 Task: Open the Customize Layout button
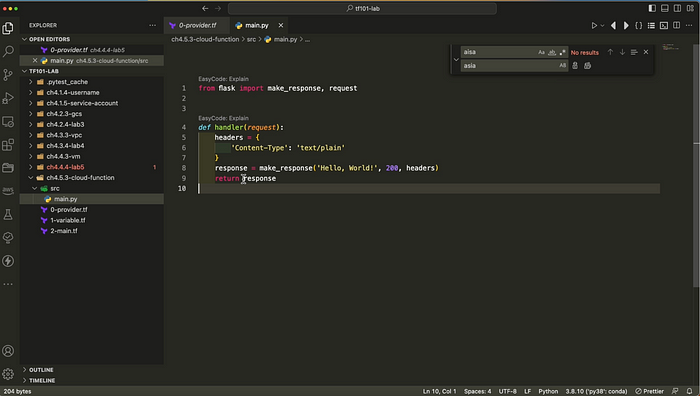[x=690, y=8]
